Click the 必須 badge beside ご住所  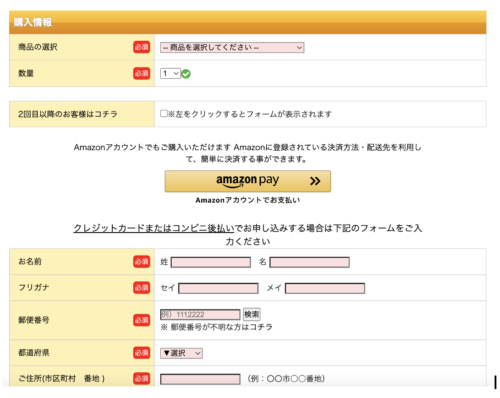pyautogui.click(x=142, y=379)
